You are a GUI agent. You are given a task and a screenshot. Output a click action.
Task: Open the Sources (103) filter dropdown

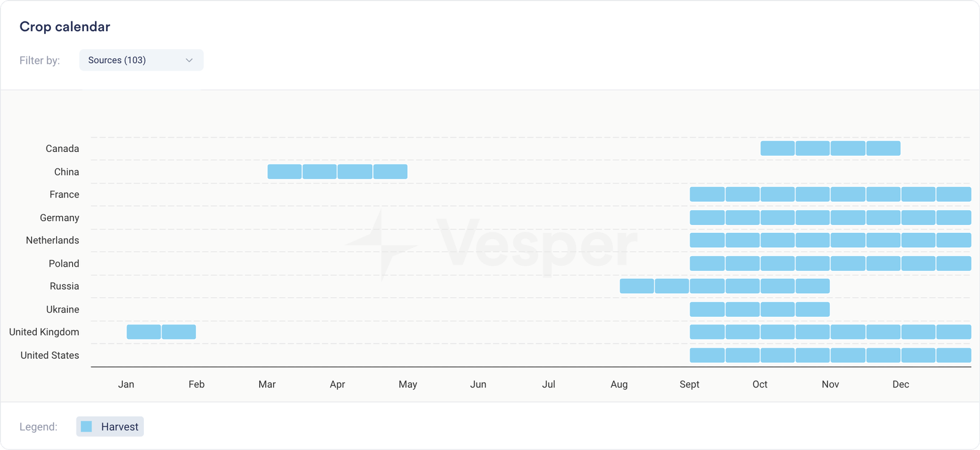141,60
